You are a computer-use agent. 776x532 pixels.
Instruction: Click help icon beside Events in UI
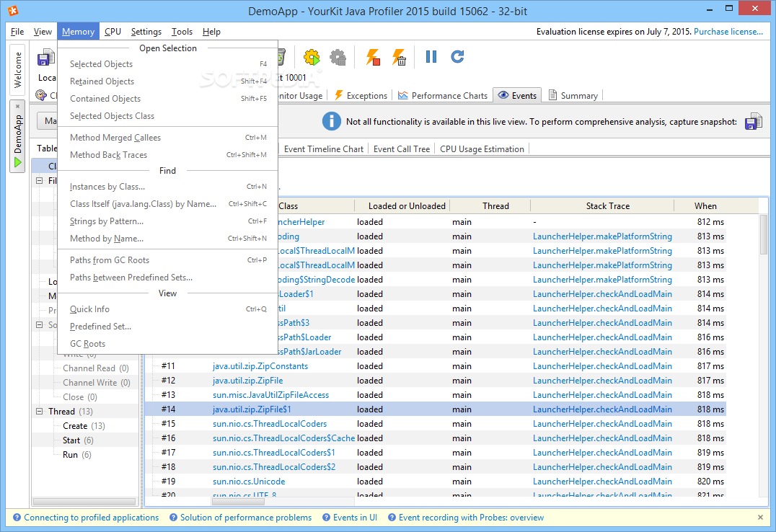[326, 517]
